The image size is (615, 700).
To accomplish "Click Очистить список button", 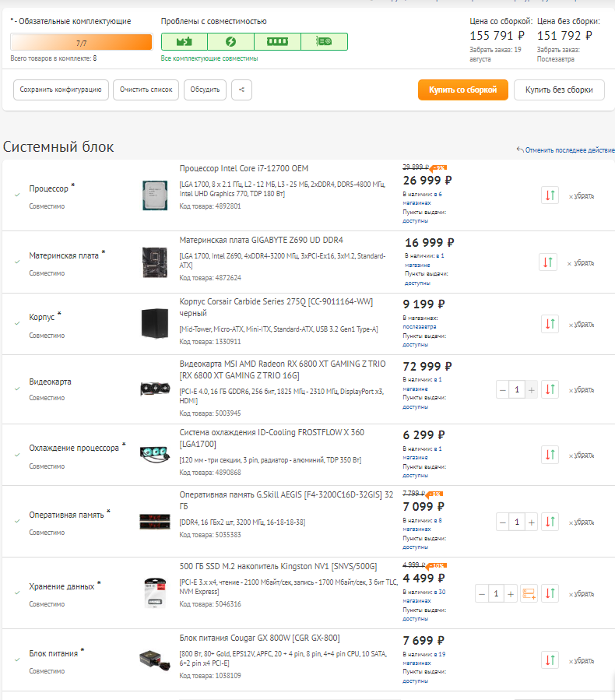I will 146,90.
